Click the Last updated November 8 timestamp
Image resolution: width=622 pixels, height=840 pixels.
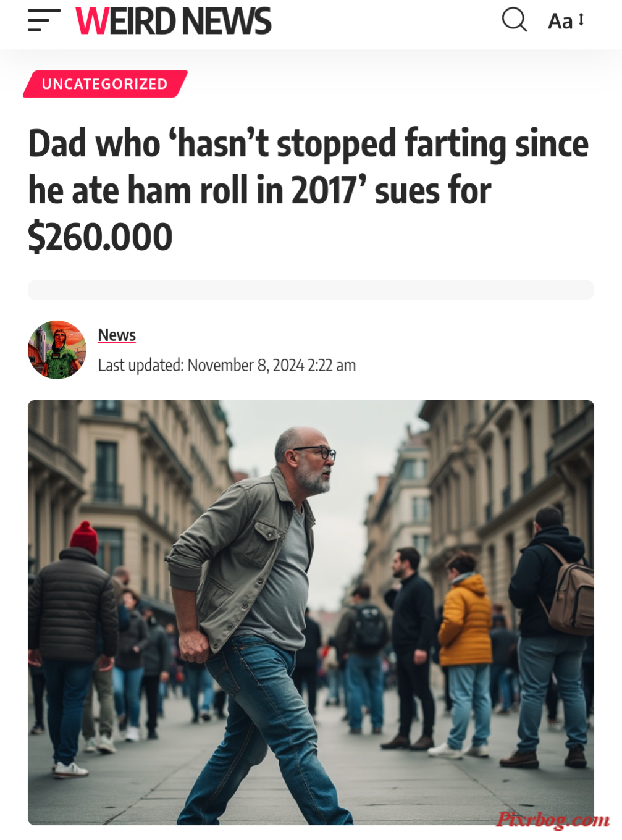227,365
